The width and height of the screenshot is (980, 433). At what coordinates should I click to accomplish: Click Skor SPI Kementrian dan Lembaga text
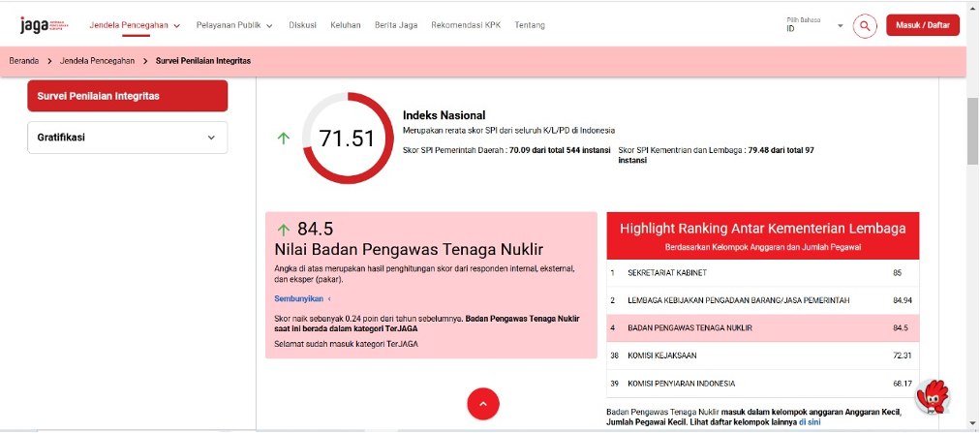coord(719,155)
